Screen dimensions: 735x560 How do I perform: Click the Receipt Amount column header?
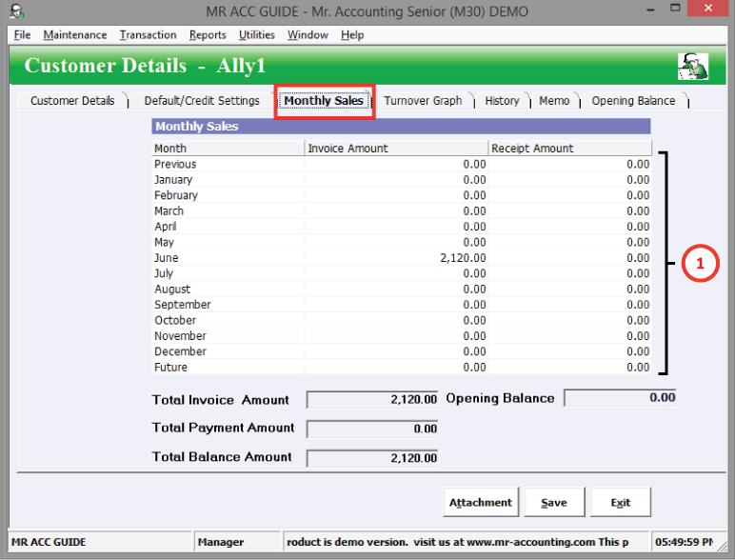pyautogui.click(x=570, y=149)
